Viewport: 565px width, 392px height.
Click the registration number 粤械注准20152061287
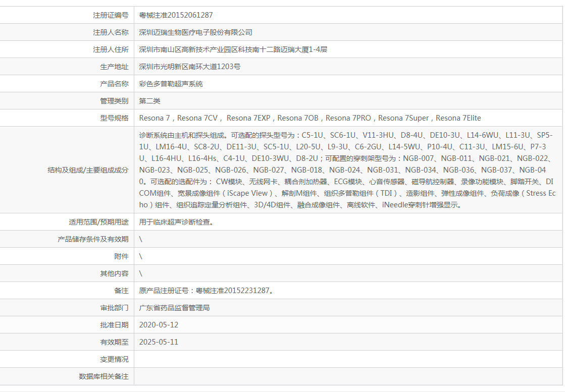(172, 15)
